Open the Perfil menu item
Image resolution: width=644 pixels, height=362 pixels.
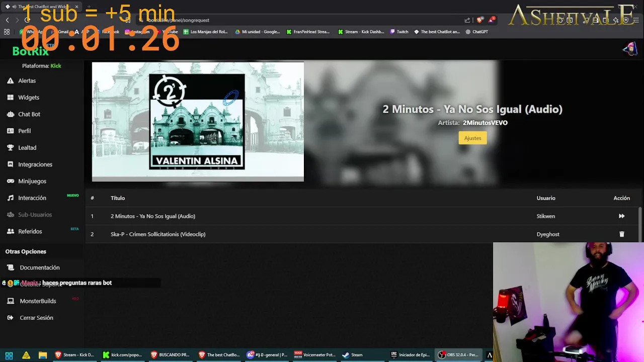click(25, 131)
